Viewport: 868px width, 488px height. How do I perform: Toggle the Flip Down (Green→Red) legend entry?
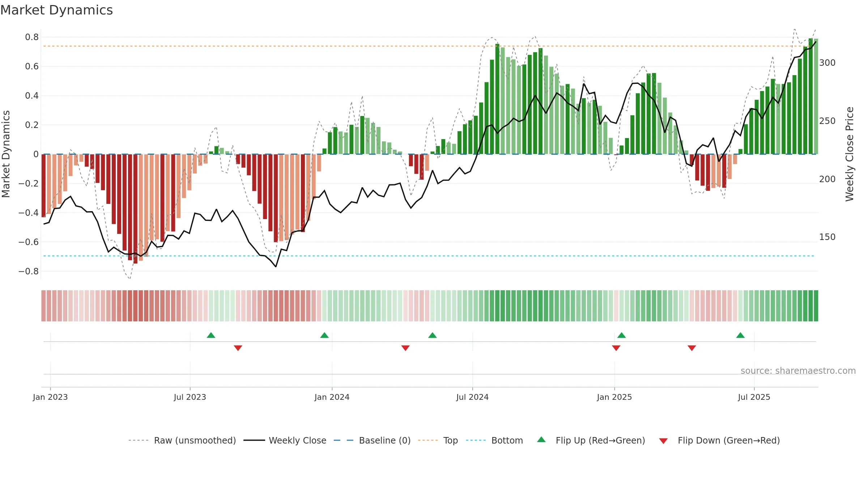pos(719,440)
